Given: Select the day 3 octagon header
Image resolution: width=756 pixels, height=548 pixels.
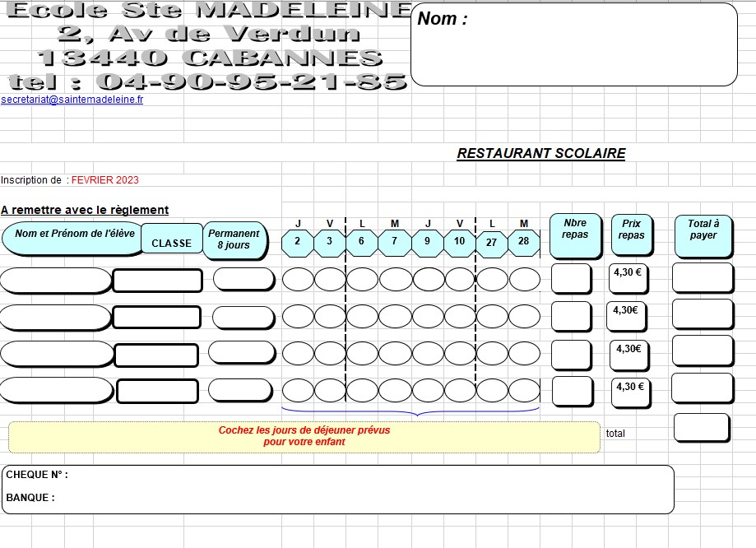Looking at the screenshot, I should [330, 243].
